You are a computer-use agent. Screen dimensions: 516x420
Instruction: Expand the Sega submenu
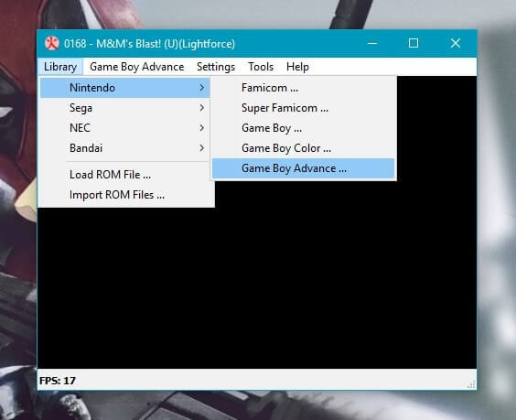(x=124, y=108)
